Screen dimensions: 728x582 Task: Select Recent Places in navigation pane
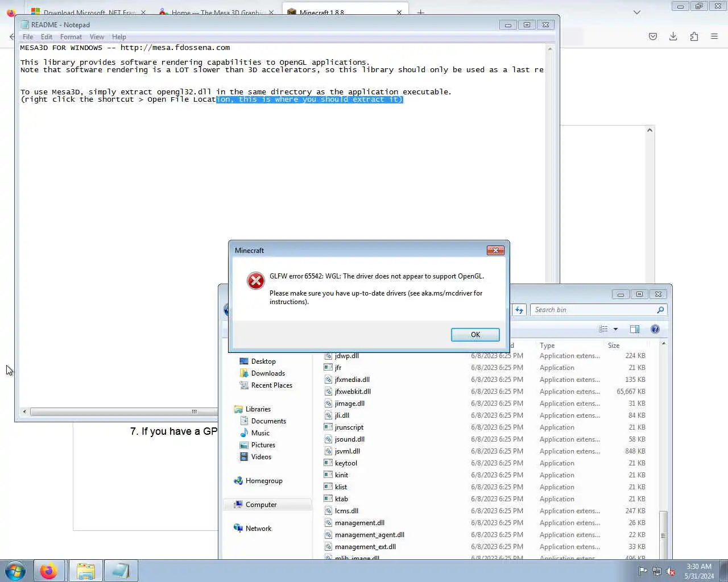[271, 385]
